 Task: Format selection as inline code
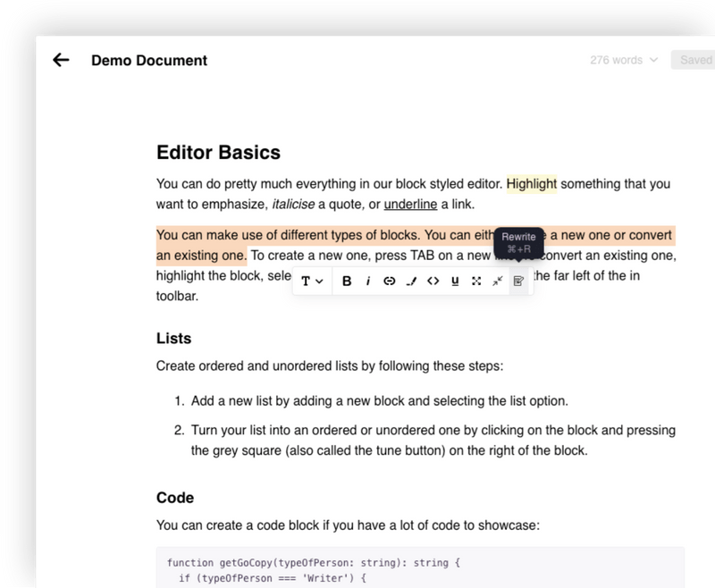point(434,281)
